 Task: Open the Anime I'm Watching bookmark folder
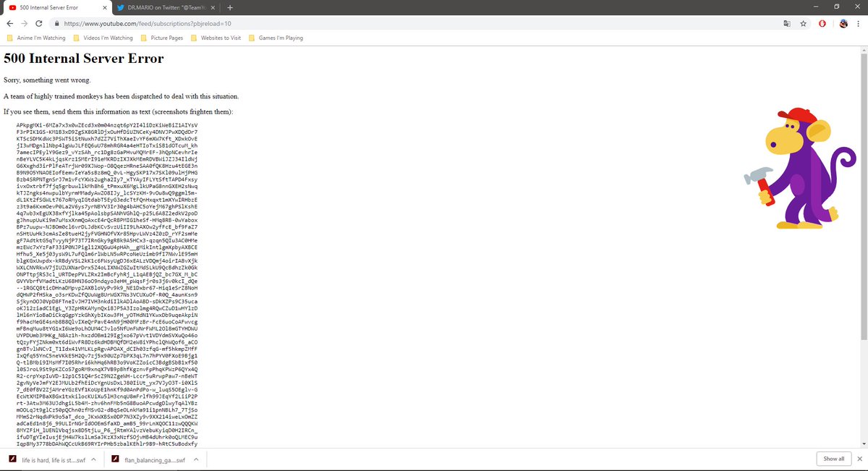click(35, 38)
